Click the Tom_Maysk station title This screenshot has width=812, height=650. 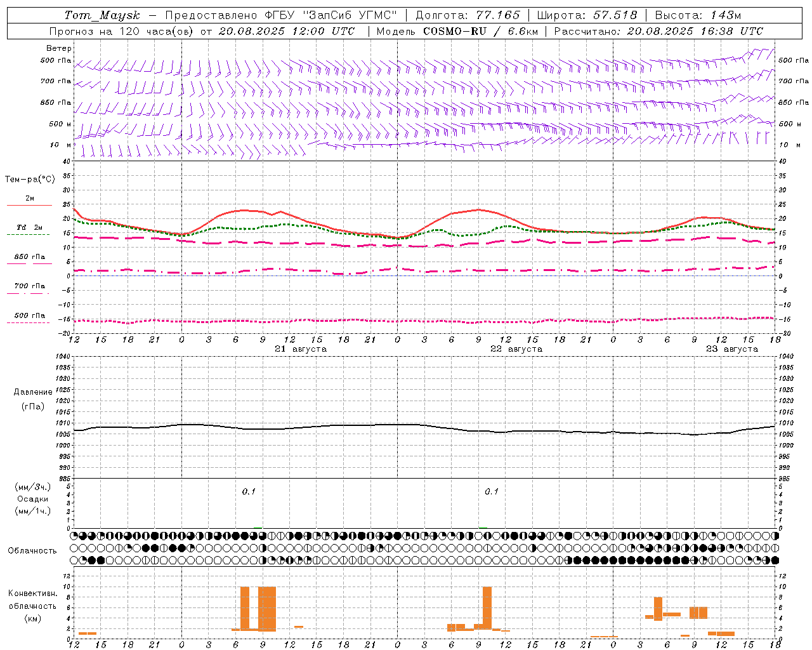tap(102, 15)
